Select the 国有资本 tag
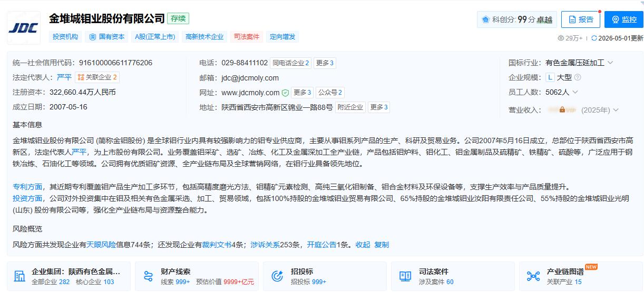Screen dimensions: 644x292 point(107,37)
